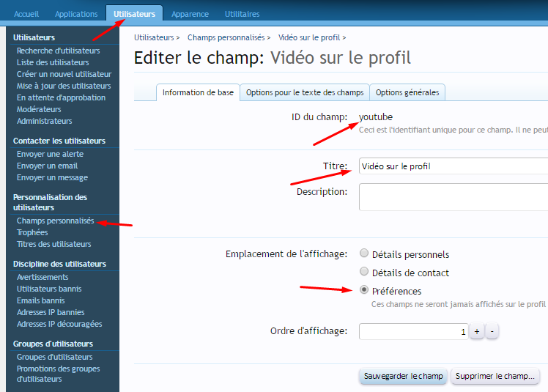
Task: Increase display order with plus button
Action: coord(476,332)
